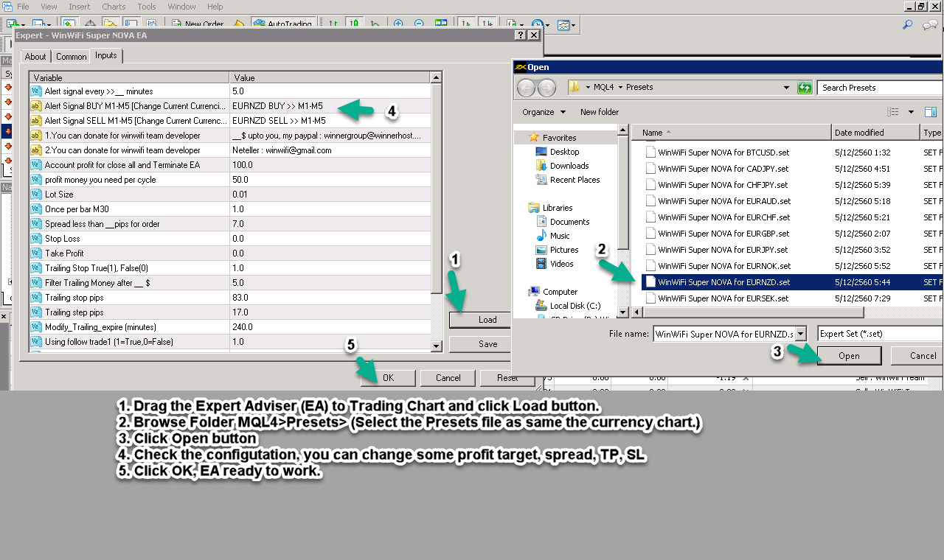The height and width of the screenshot is (560, 944).
Task: Go back using the Open dialog back arrow
Action: coord(526,88)
